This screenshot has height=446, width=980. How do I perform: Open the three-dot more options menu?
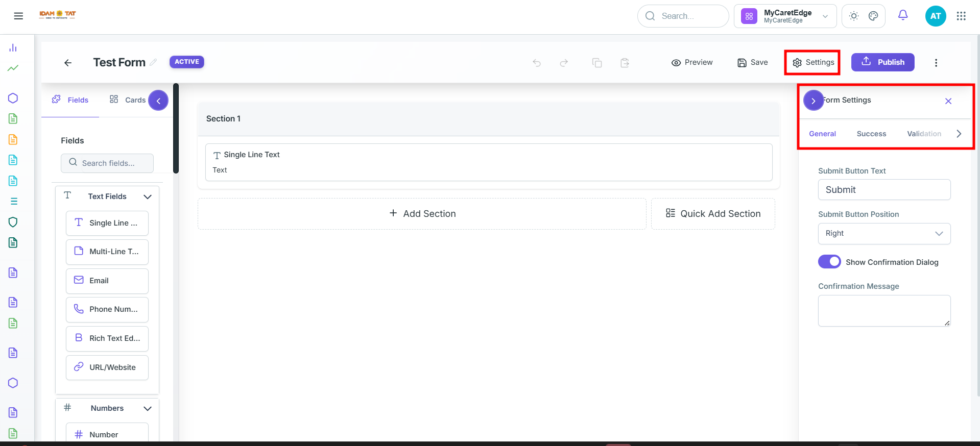[x=936, y=63]
